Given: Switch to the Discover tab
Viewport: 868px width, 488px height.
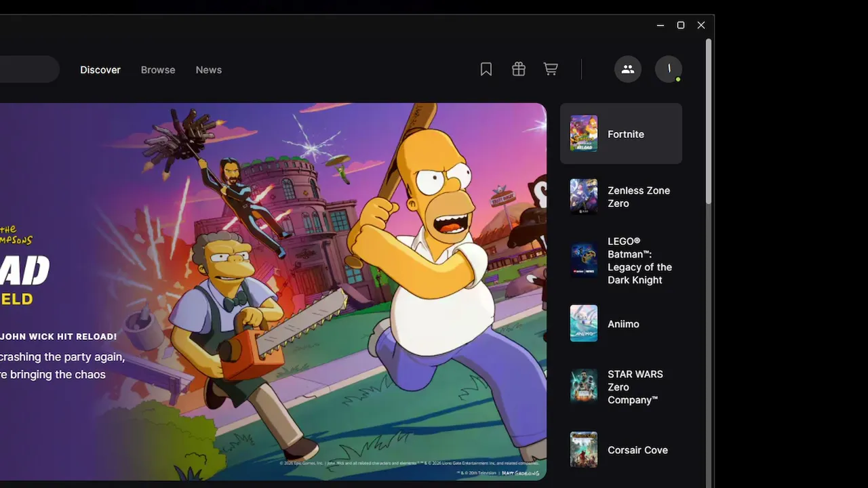Looking at the screenshot, I should tap(100, 70).
